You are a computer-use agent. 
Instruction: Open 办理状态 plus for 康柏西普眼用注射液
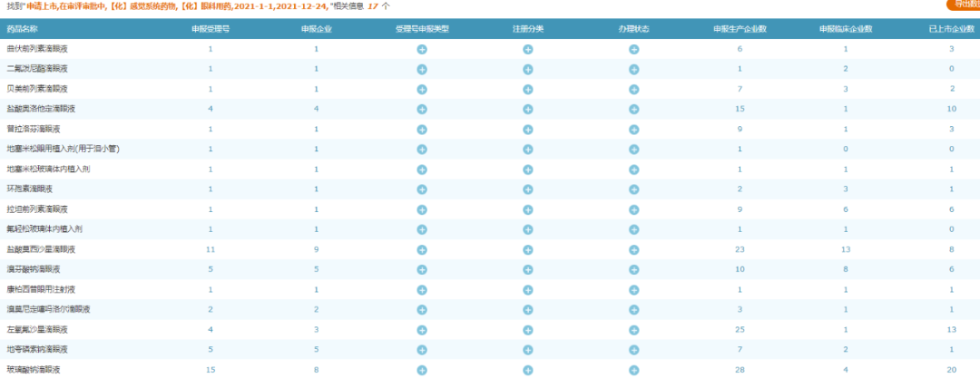click(633, 290)
